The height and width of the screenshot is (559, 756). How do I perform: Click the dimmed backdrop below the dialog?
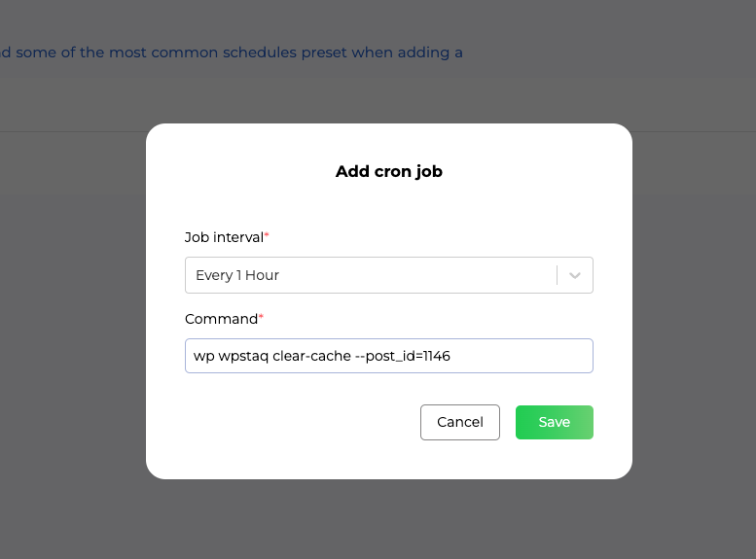click(x=388, y=520)
